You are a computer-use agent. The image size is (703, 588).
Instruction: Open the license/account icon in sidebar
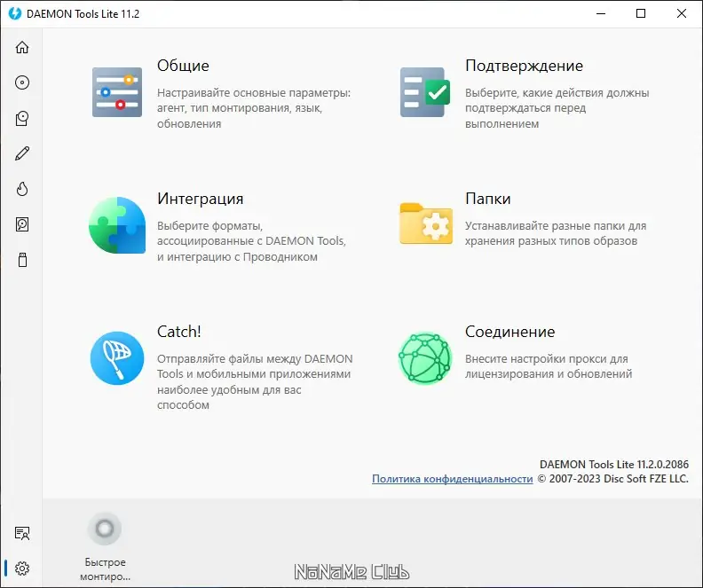tap(22, 533)
